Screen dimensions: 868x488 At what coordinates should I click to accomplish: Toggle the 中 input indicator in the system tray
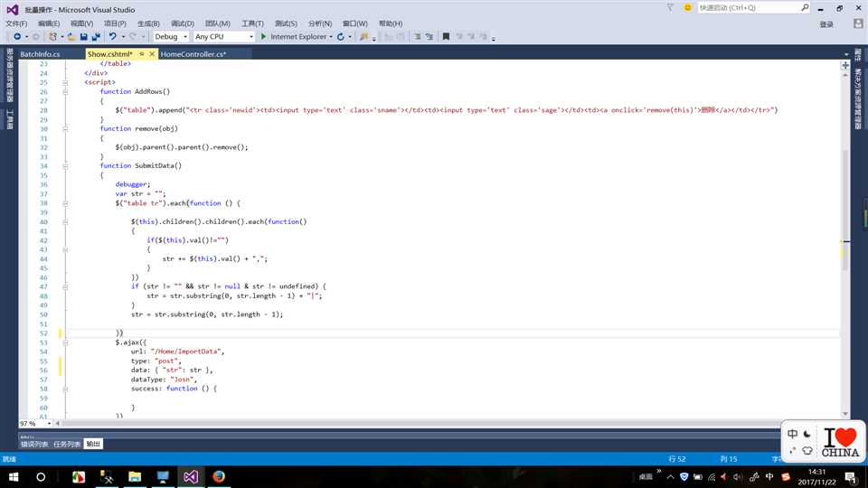[769, 477]
